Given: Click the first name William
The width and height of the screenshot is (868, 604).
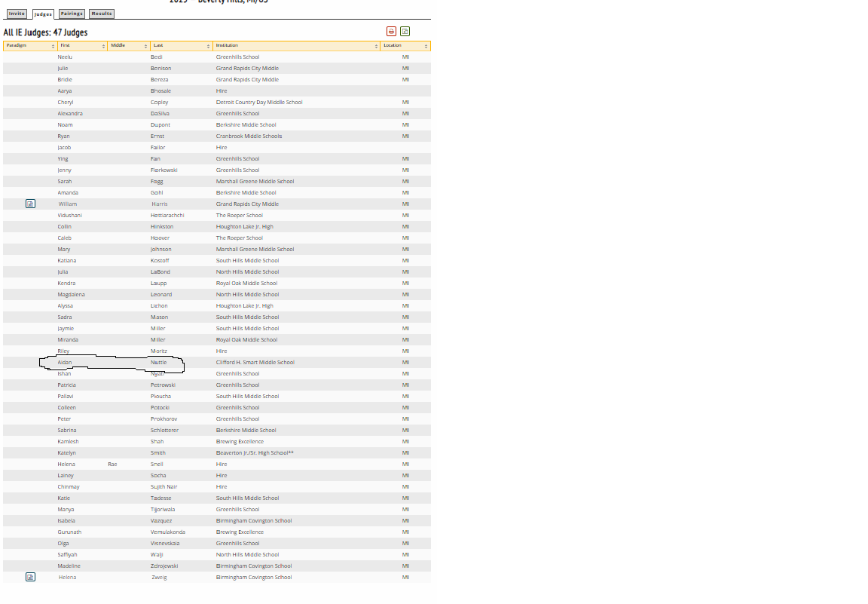Looking at the screenshot, I should (x=68, y=204).
